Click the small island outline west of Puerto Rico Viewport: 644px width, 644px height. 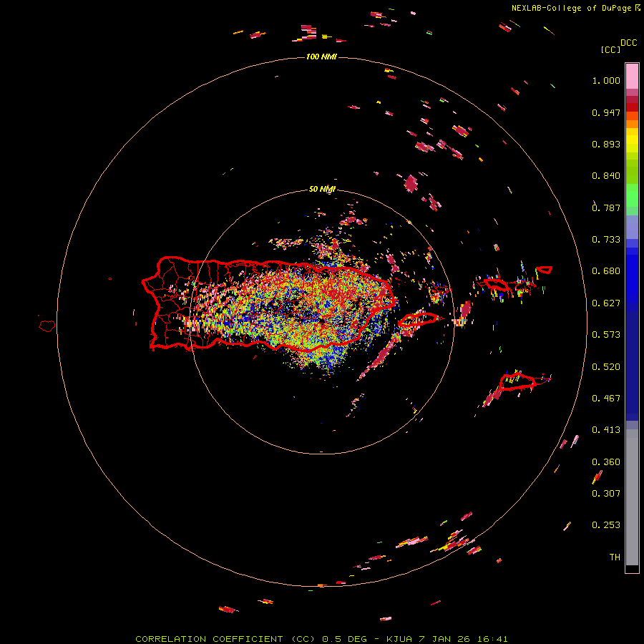pyautogui.click(x=47, y=326)
